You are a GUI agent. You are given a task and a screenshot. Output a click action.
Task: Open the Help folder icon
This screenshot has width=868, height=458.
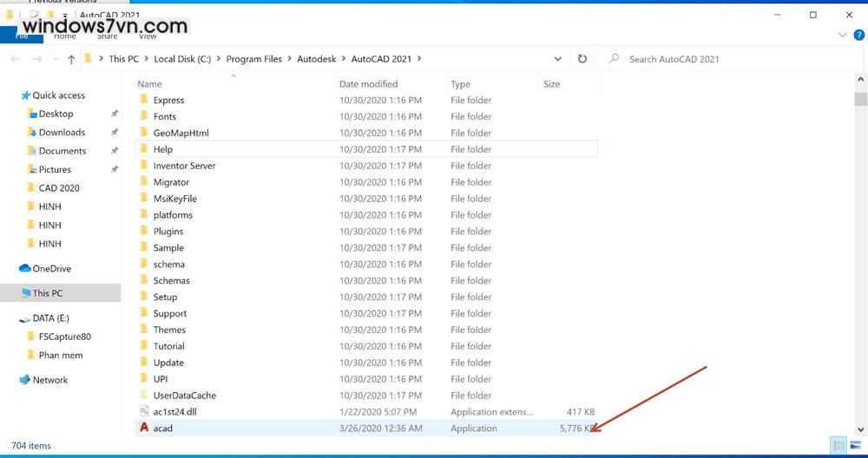click(144, 149)
